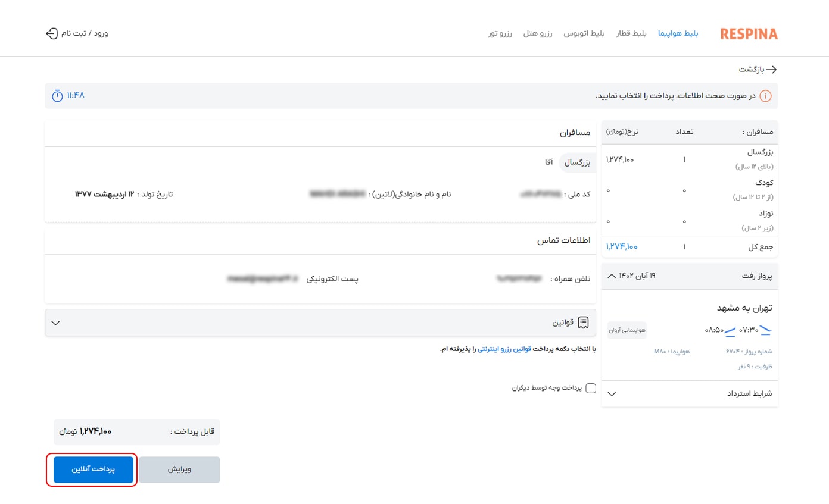
Task: Open the رزرو هتل section
Action: (x=538, y=33)
